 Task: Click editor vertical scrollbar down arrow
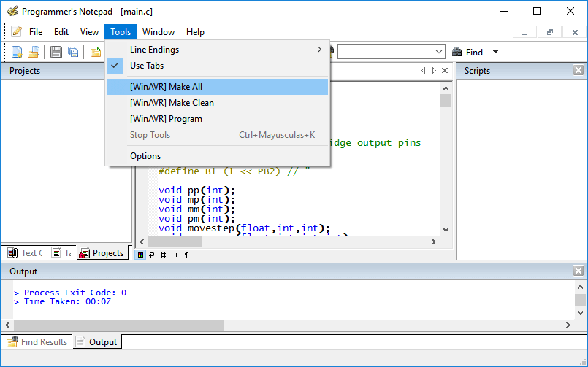[446, 230]
